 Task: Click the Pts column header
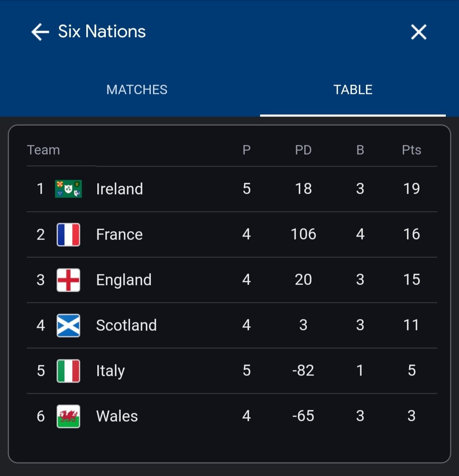411,150
